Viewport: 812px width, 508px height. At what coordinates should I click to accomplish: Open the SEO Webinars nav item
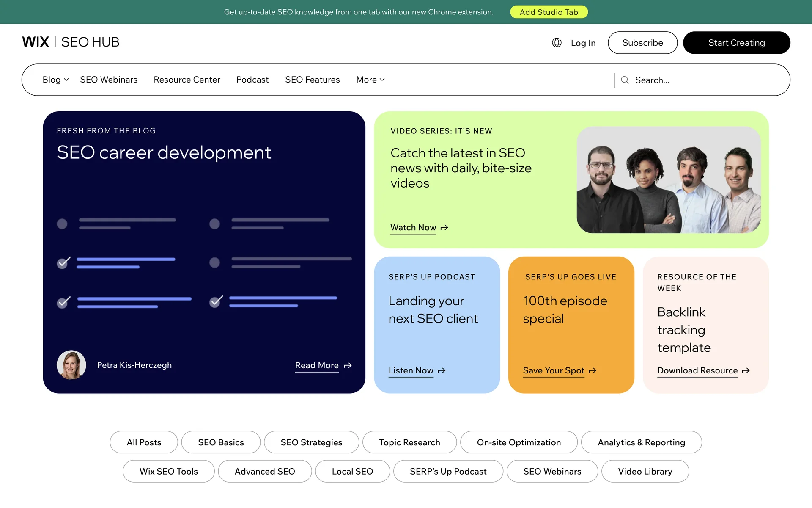point(109,80)
